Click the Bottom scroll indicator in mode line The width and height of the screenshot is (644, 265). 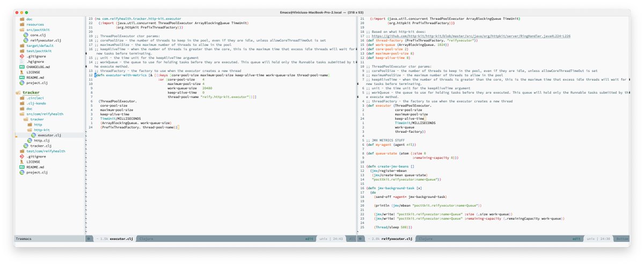pyautogui.click(x=623, y=238)
